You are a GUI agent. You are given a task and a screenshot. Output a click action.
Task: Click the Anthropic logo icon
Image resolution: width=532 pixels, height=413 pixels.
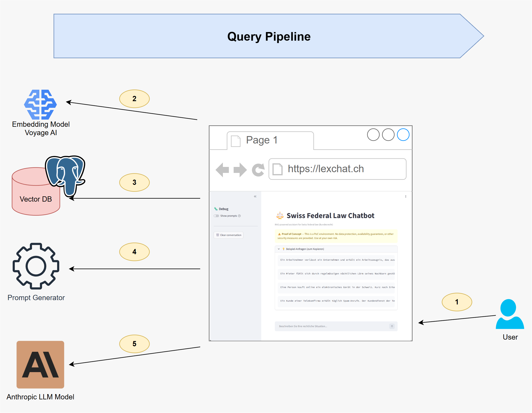(40, 364)
